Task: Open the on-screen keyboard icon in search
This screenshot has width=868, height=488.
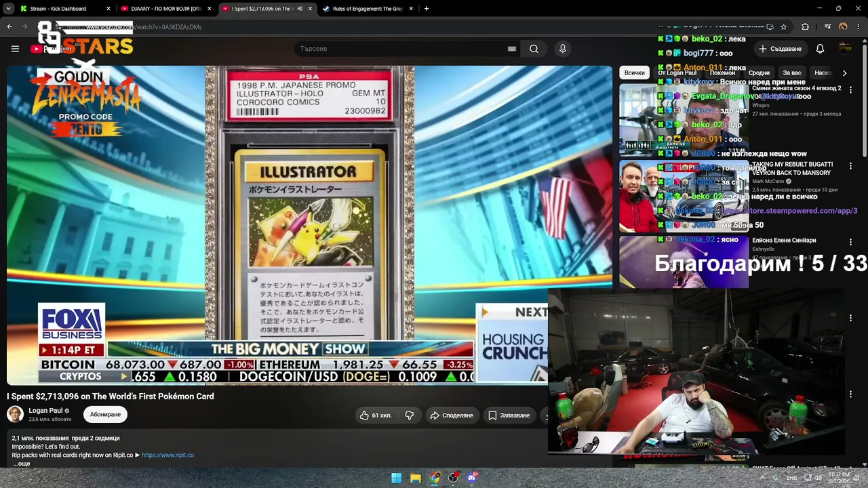Action: pyautogui.click(x=512, y=49)
